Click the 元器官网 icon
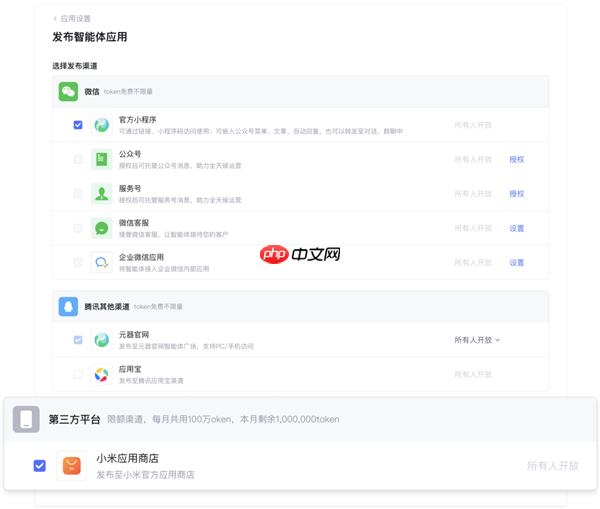The height and width of the screenshot is (509, 600). click(x=101, y=340)
